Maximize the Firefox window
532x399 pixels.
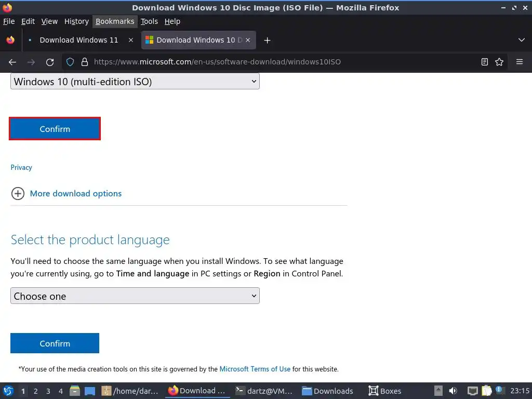tap(514, 7)
